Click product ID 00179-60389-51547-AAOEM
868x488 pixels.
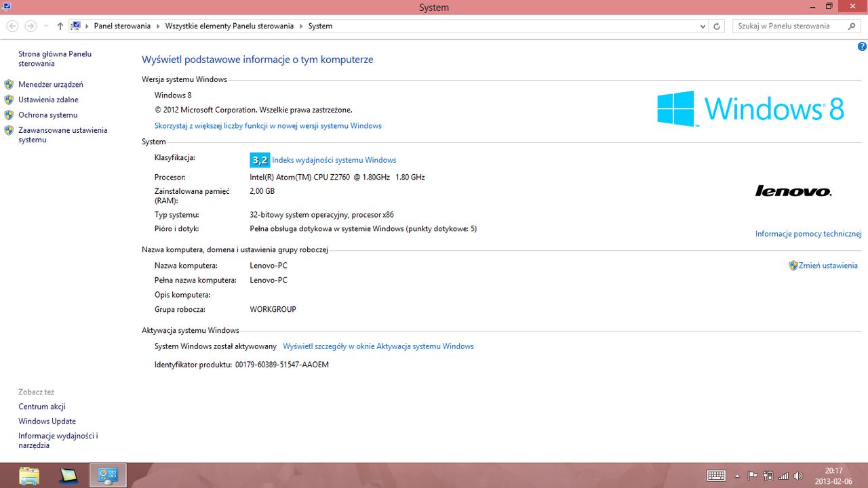click(x=282, y=365)
